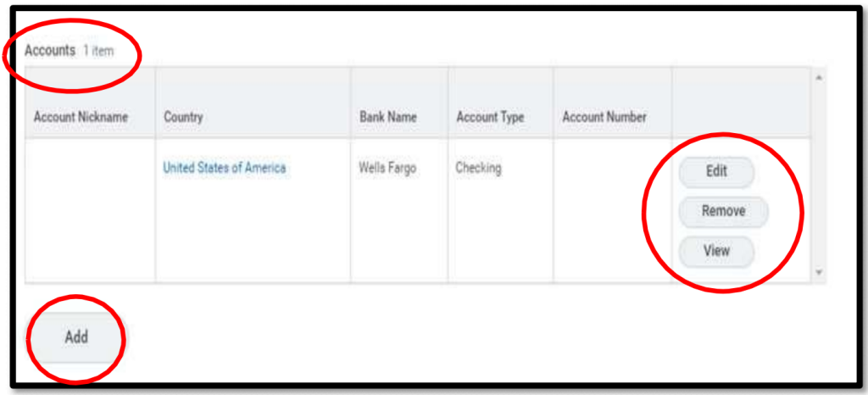868x395 pixels.
Task: Select the Account Number column header
Action: [604, 117]
